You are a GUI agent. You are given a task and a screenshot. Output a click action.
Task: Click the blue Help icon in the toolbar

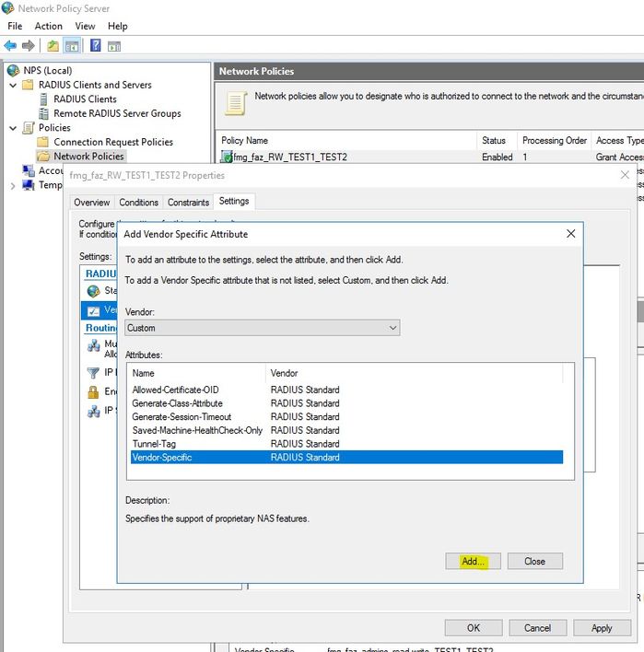click(95, 45)
